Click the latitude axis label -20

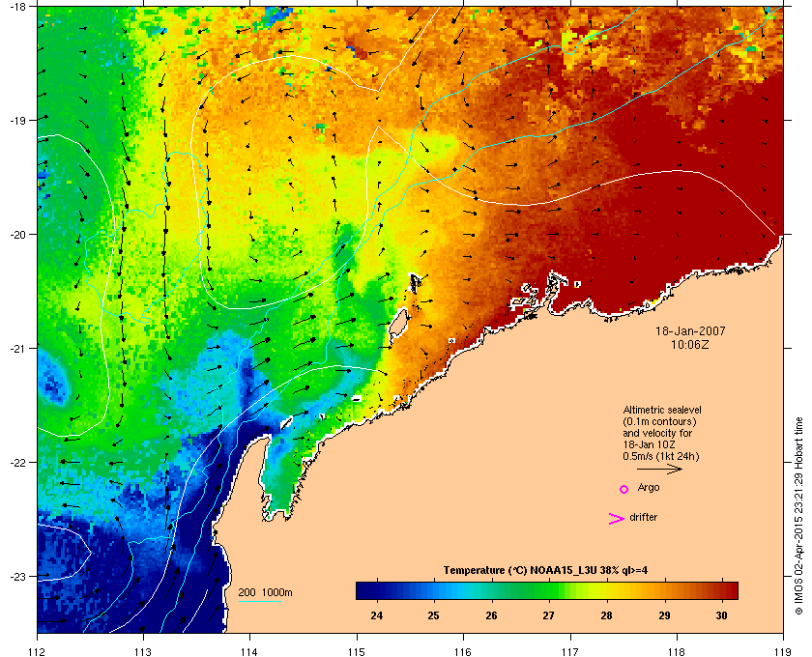(17, 235)
